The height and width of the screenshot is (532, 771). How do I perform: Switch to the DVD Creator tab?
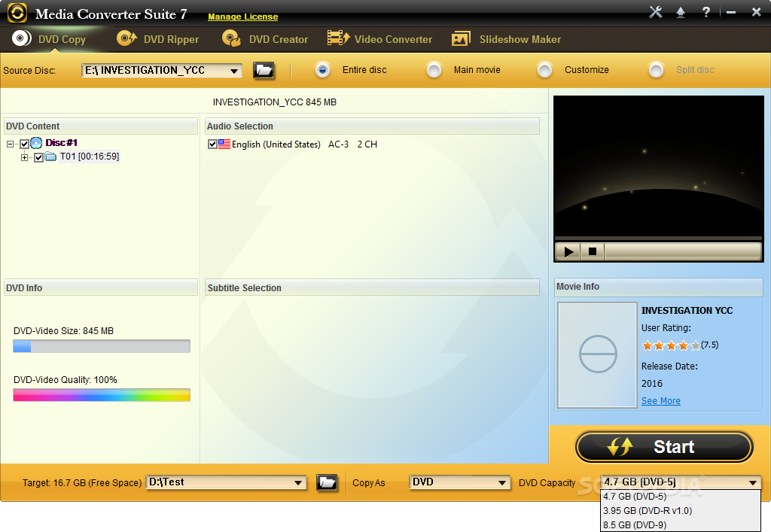coord(265,39)
